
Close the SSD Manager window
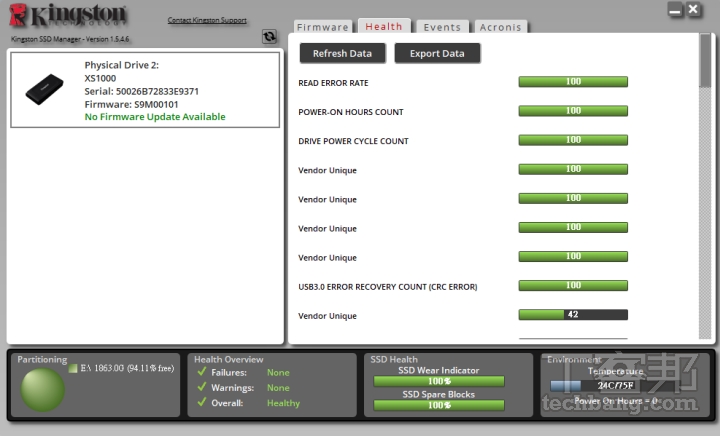click(693, 10)
